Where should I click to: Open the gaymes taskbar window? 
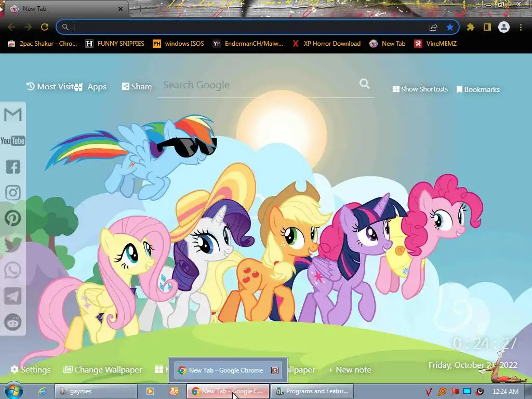click(96, 391)
